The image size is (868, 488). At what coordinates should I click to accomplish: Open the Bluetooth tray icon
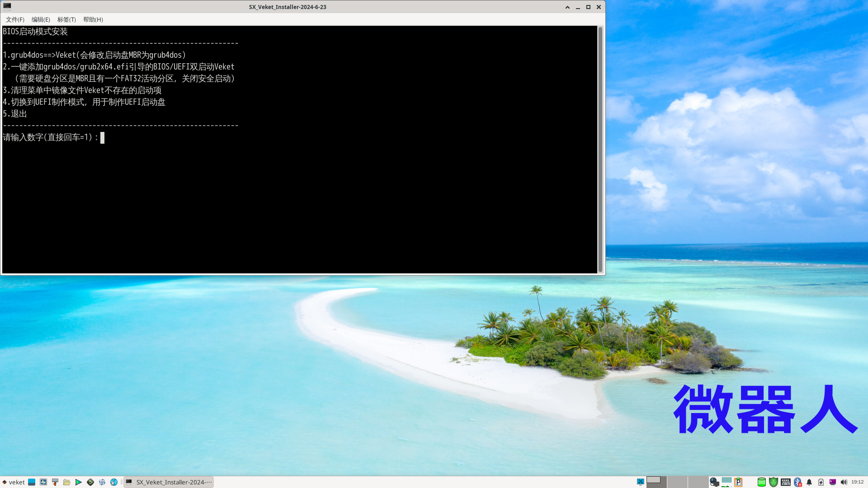797,482
